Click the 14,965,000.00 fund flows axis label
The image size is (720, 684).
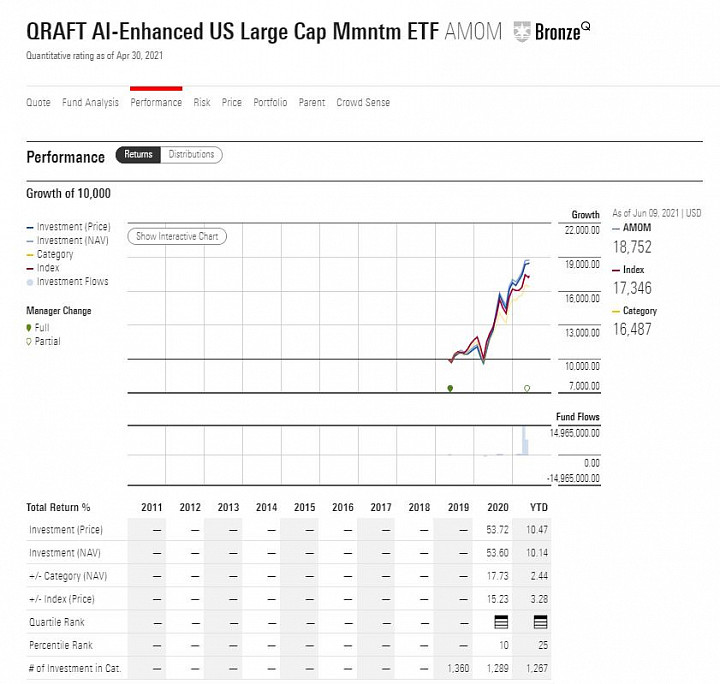point(575,433)
